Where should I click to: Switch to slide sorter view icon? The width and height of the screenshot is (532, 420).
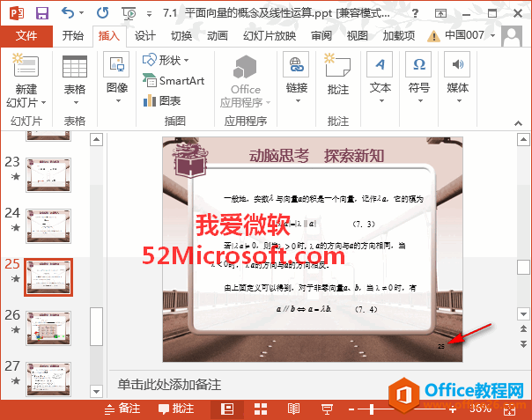click(260, 409)
